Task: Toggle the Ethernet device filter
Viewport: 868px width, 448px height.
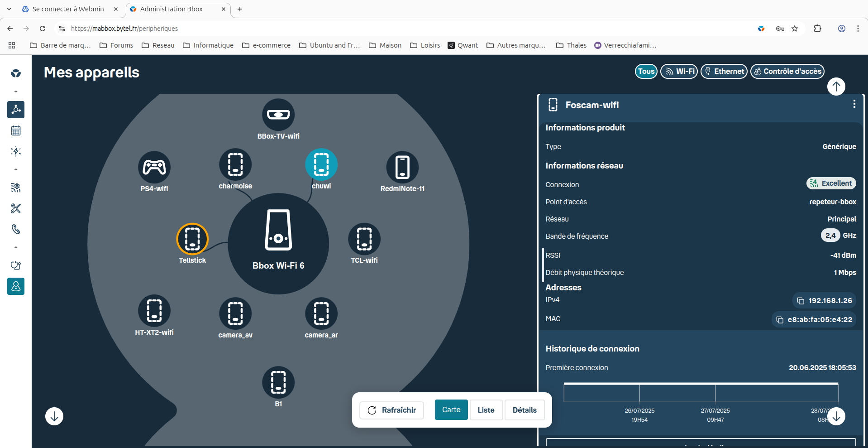Action: point(724,71)
